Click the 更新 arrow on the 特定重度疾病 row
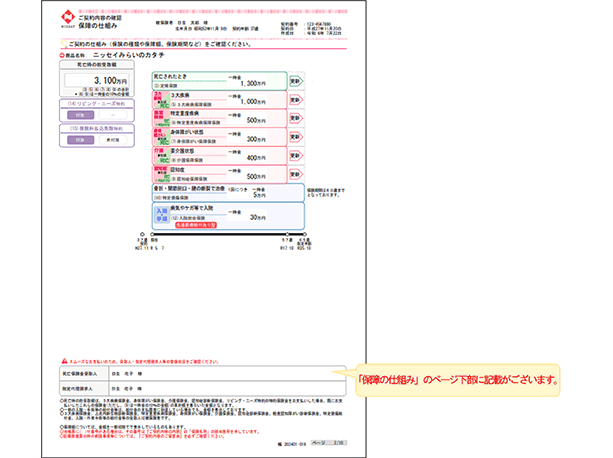The image size is (613, 458). point(296,118)
